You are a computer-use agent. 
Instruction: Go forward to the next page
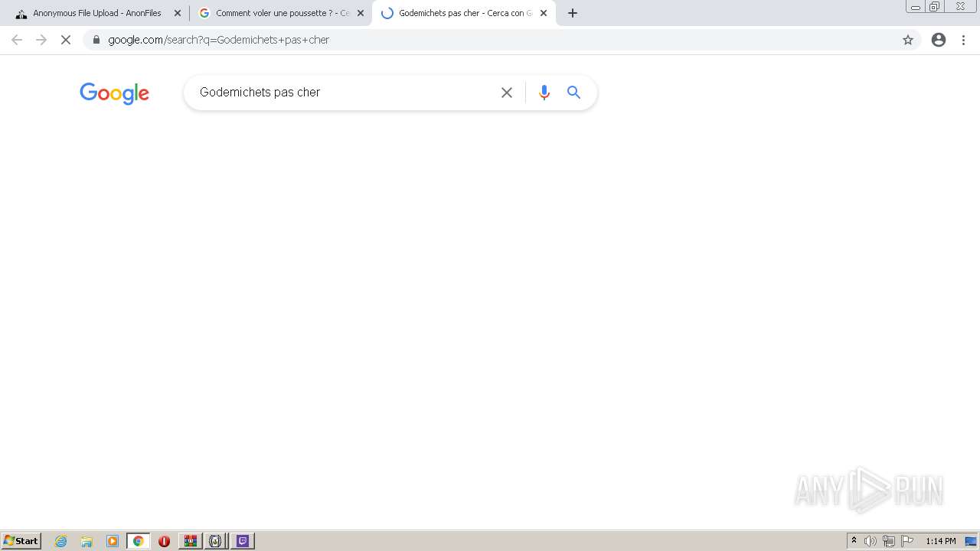pos(41,40)
